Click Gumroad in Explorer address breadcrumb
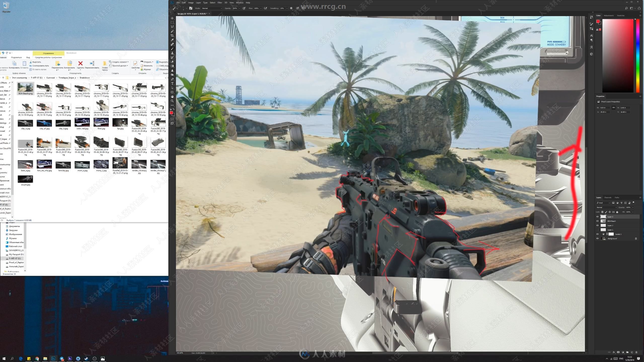The height and width of the screenshot is (362, 644). [x=51, y=78]
